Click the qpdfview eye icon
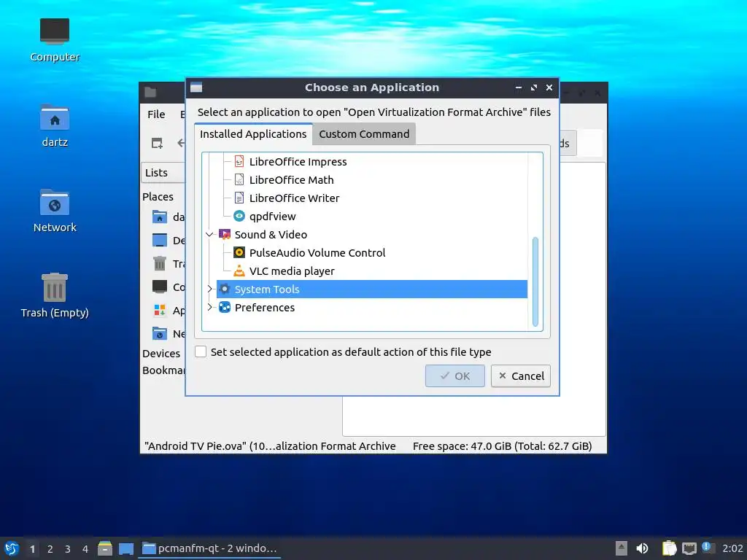Viewport: 747px width, 560px height. click(239, 216)
